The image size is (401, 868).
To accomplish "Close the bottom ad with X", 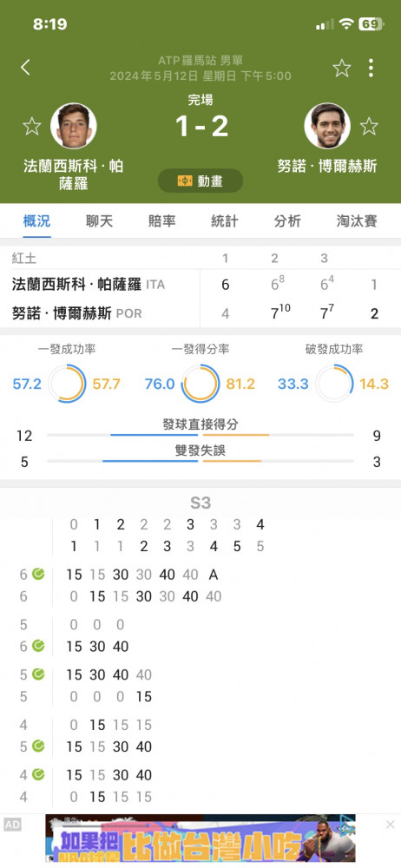I will click(x=390, y=825).
